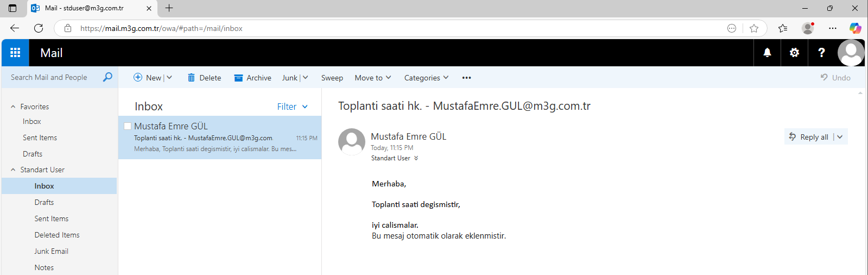
Task: Click the 11:15 PM time in message list
Action: tap(307, 138)
